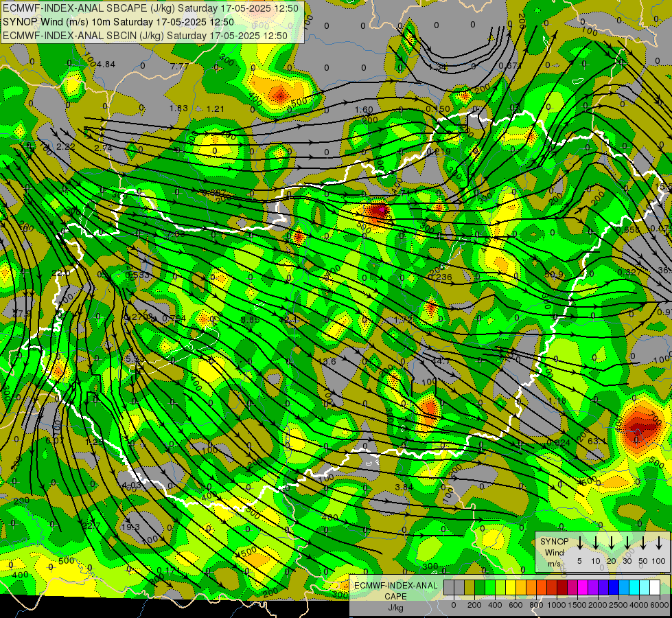The height and width of the screenshot is (618, 672).
Task: Click the 1.60 value on the map
Action: [364, 109]
